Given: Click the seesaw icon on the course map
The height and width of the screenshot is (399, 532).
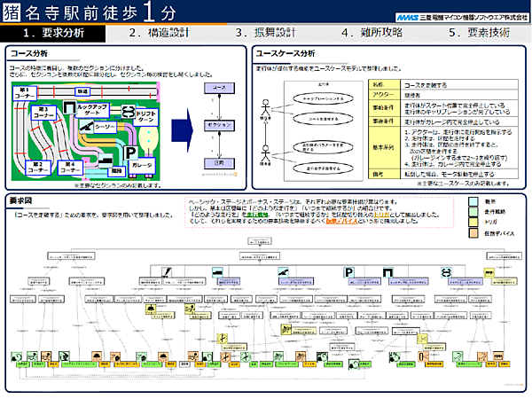Looking at the screenshot, I should point(87,127).
